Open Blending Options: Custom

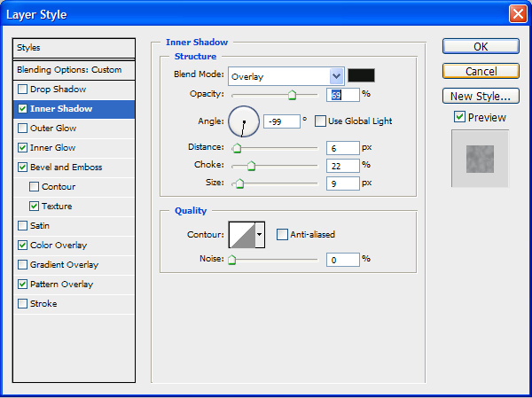(74, 70)
